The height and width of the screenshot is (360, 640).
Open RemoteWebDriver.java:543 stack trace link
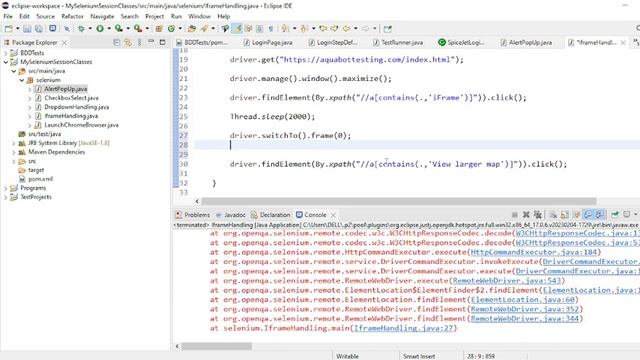click(507, 280)
